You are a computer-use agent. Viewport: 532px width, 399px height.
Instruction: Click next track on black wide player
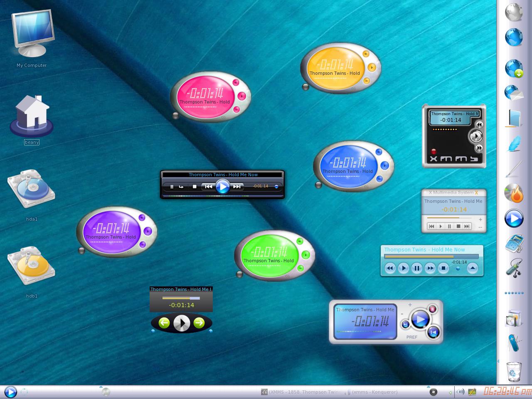point(236,187)
